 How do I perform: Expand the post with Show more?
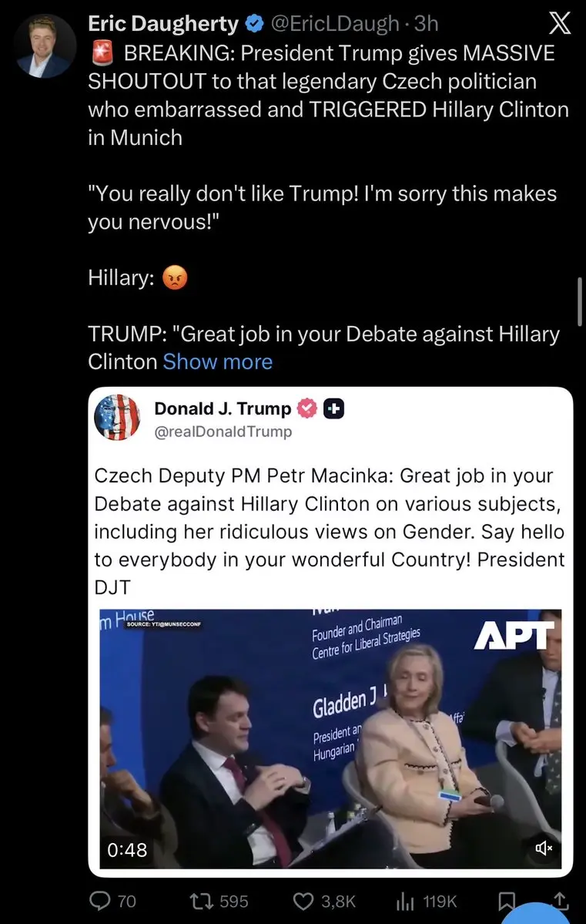tap(217, 361)
